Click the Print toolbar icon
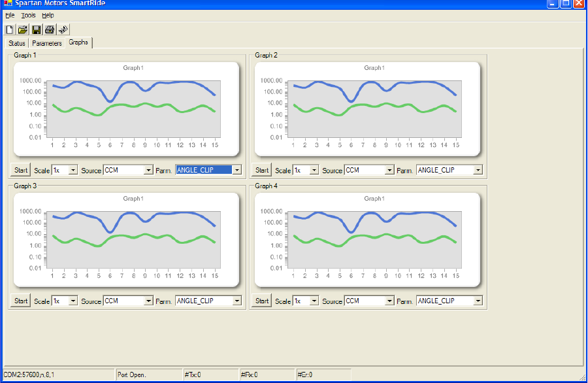 pos(50,29)
